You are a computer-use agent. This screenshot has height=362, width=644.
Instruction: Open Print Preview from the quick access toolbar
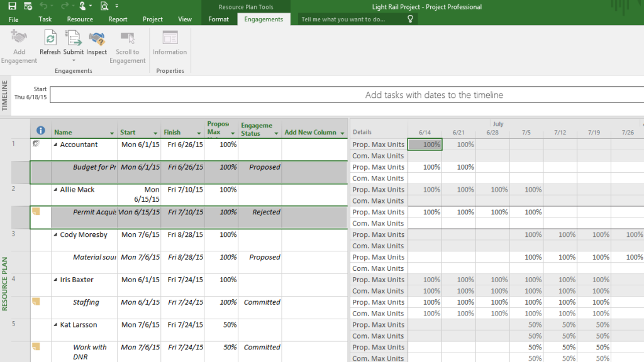(x=104, y=6)
